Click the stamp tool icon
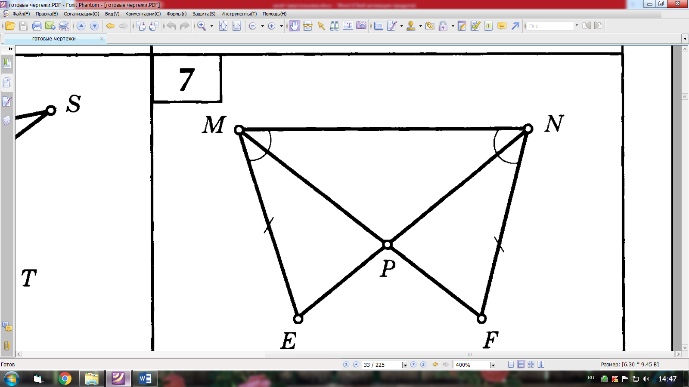The width and height of the screenshot is (689, 387). [x=411, y=26]
